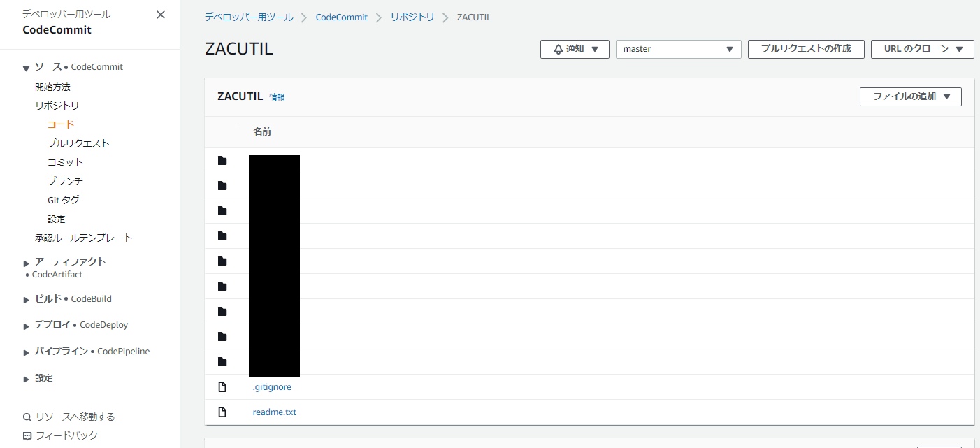Click the folder icon in the last folder row
Image resolution: width=980 pixels, height=448 pixels.
(222, 361)
